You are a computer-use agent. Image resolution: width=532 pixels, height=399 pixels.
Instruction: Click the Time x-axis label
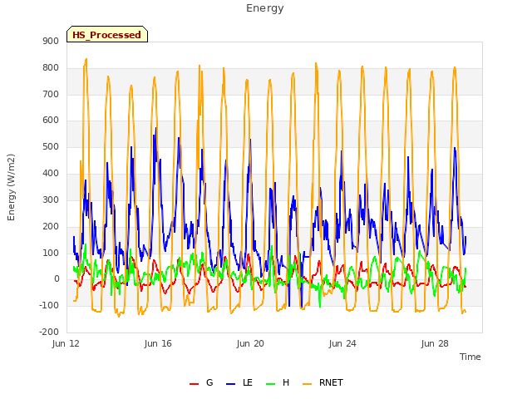470,357
